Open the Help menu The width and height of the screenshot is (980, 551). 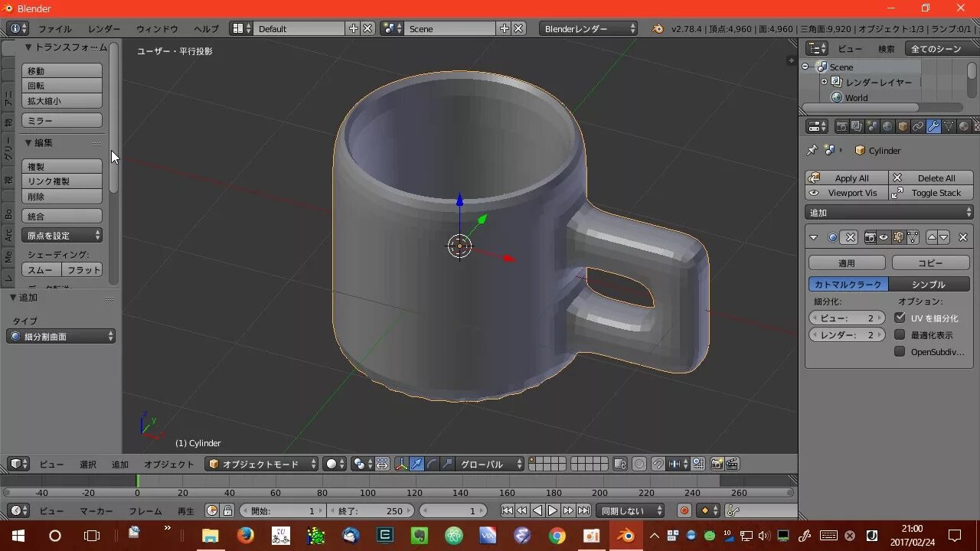[x=206, y=28]
